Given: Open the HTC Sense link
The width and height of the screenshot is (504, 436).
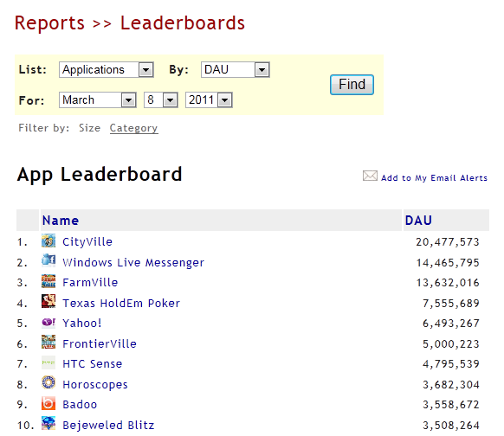Looking at the screenshot, I should (93, 363).
